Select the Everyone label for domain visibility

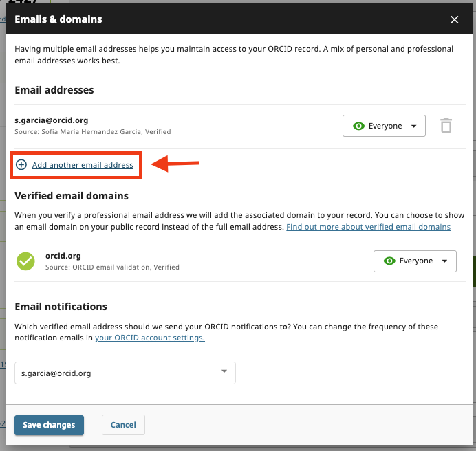(416, 261)
